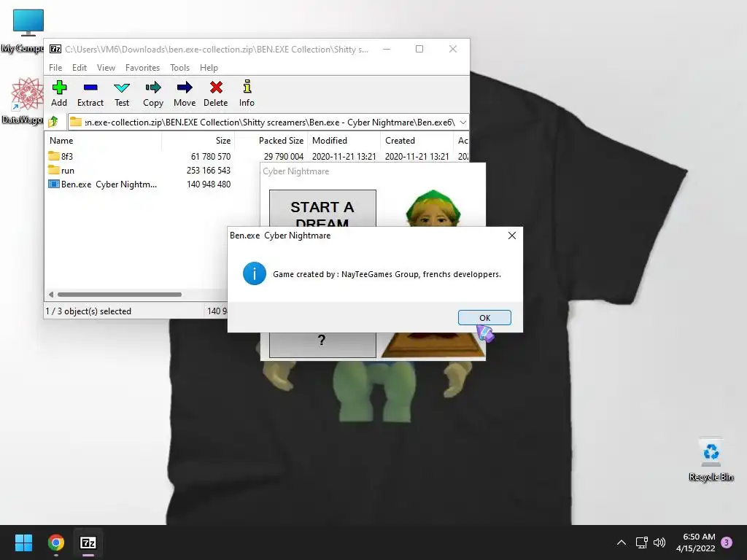Open the Help menu
Image resolution: width=747 pixels, height=560 pixels.
[209, 68]
